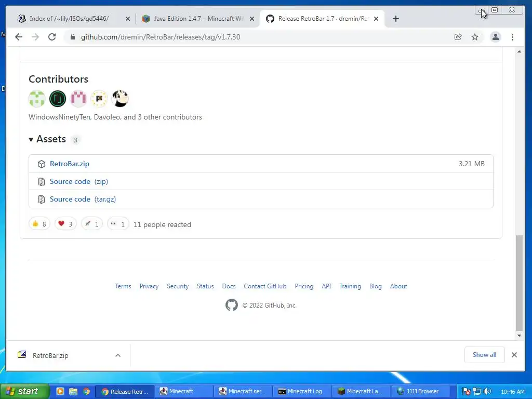Close the Release RetroBar tab
Viewport: 532px width, 399px height.
(376, 19)
